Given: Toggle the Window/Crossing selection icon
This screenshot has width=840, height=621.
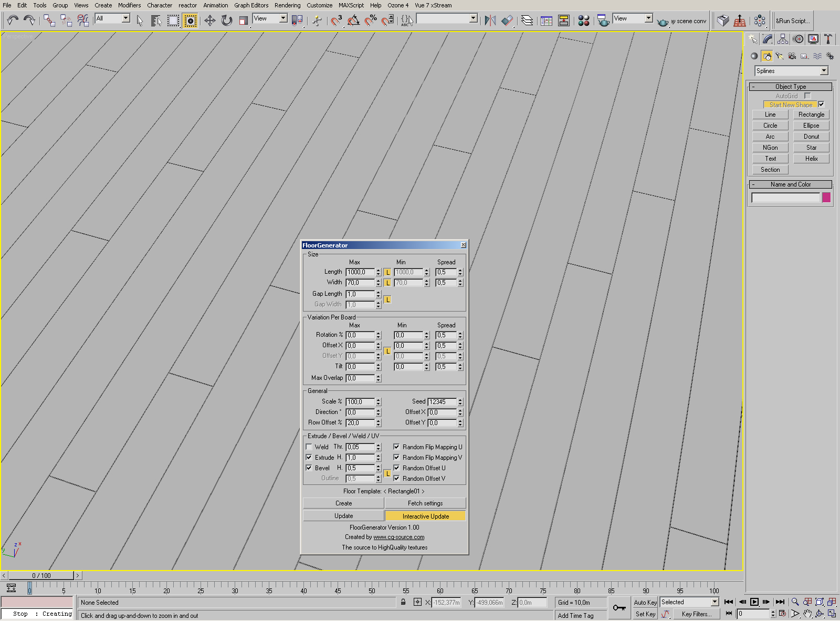Looking at the screenshot, I should [x=190, y=20].
